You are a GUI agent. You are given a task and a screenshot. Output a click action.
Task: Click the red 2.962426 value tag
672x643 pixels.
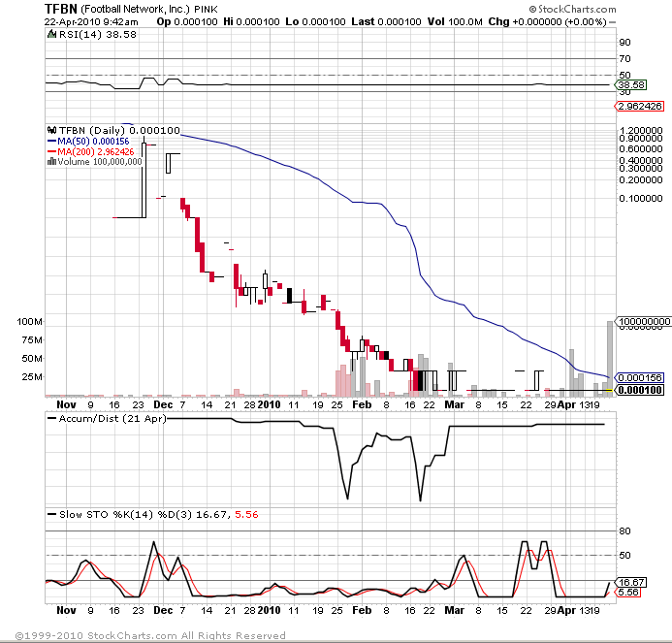[639, 106]
